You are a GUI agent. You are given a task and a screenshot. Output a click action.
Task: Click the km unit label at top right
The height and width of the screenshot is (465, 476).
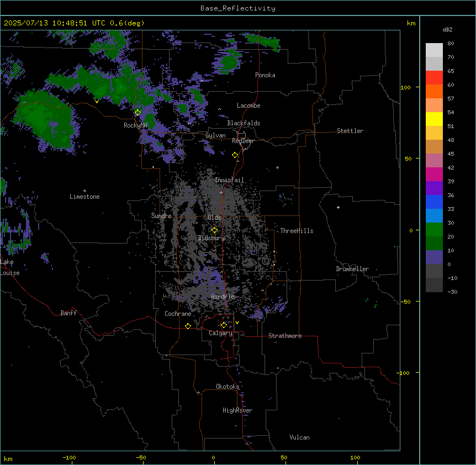[411, 23]
